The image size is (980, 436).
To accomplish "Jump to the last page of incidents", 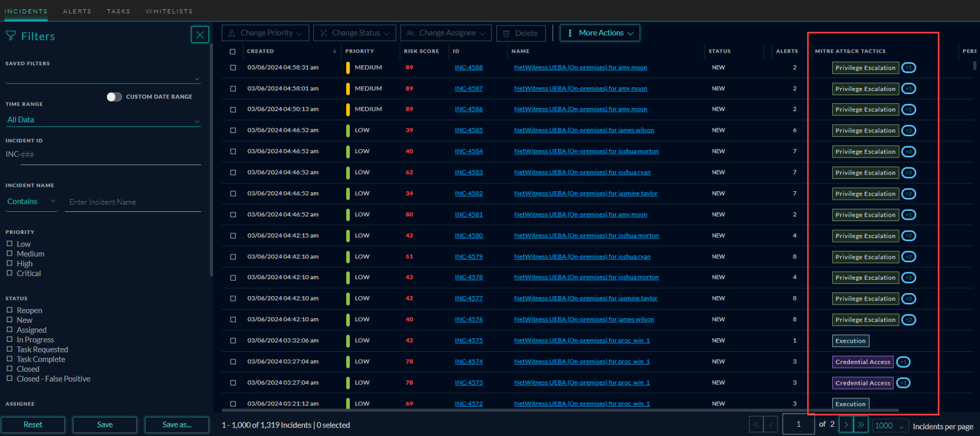I will [x=860, y=424].
